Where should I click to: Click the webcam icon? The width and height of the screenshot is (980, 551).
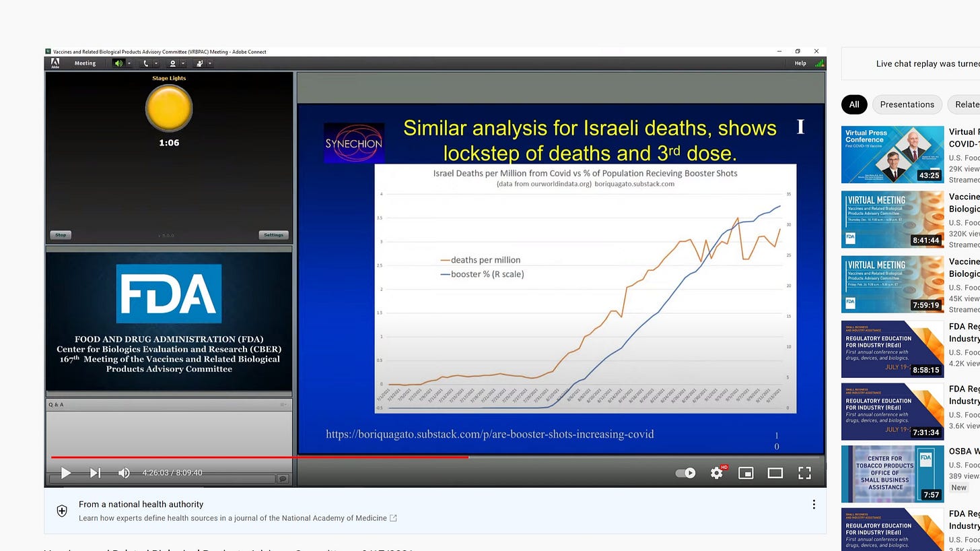[172, 63]
